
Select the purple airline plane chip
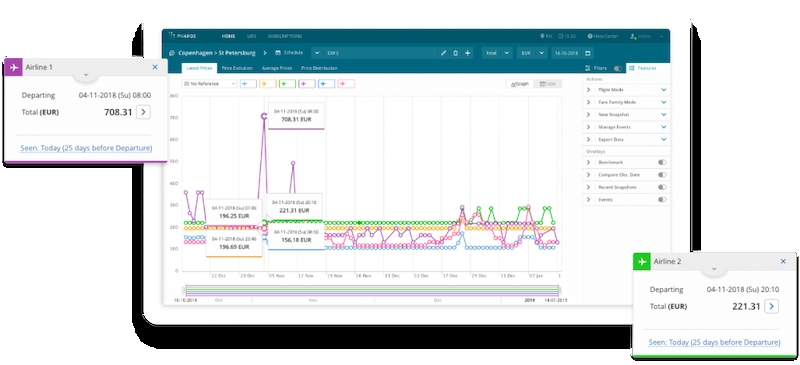307,84
